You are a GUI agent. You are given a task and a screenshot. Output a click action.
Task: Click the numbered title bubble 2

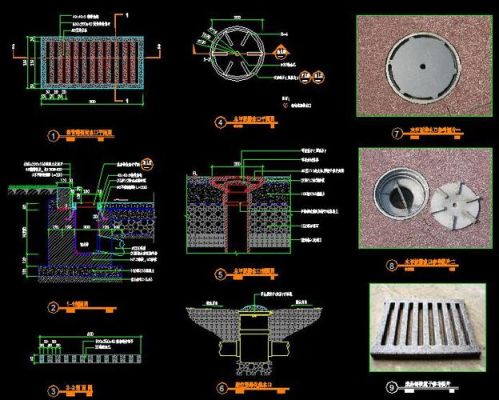click(x=53, y=308)
